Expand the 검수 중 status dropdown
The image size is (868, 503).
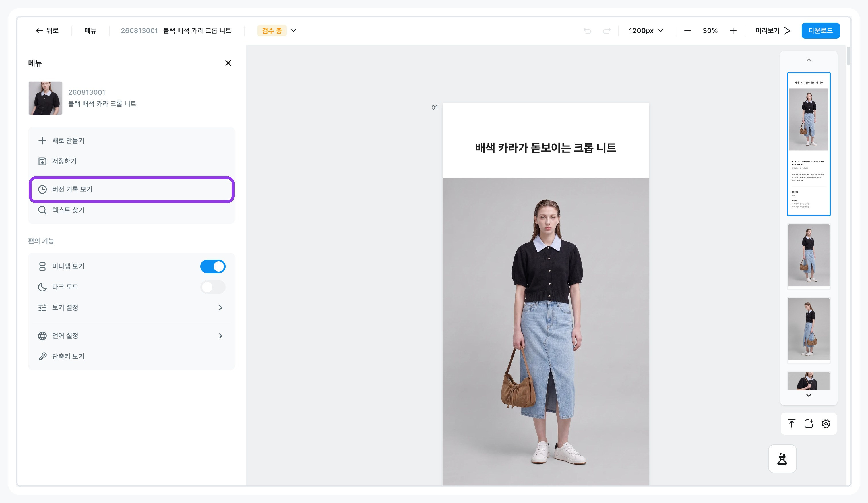(293, 31)
